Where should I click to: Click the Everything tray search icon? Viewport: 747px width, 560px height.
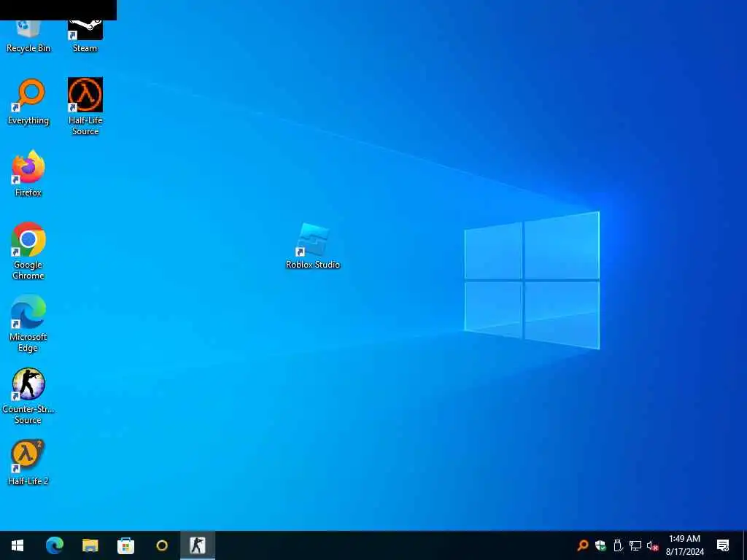tap(583, 545)
